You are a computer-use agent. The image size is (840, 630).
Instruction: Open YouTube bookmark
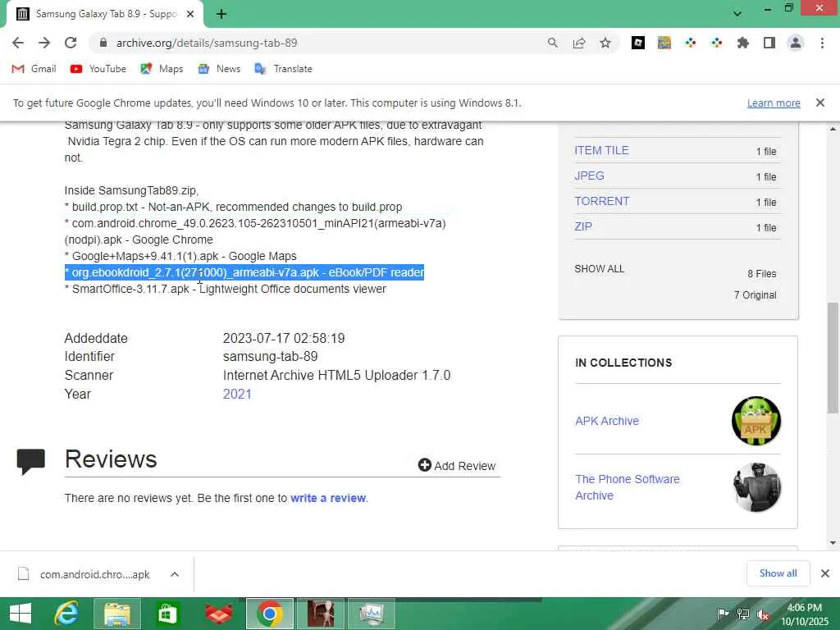coord(98,69)
